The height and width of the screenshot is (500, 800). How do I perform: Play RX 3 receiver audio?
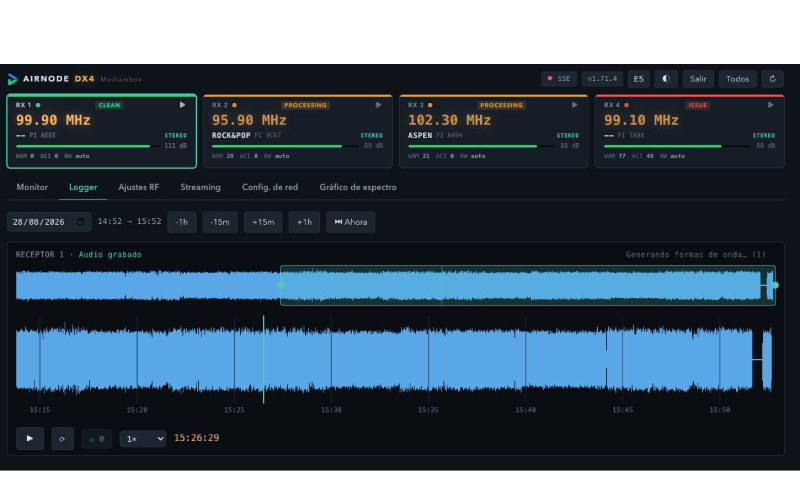tap(574, 105)
